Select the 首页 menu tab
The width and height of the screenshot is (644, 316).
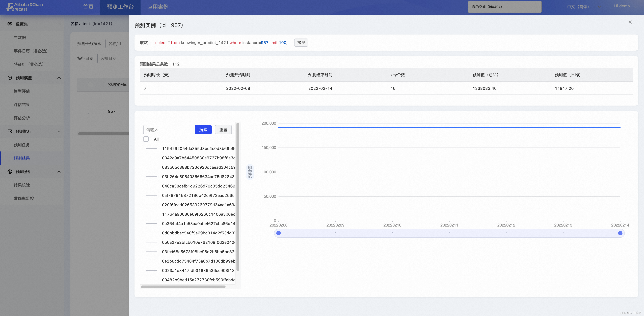coord(88,7)
